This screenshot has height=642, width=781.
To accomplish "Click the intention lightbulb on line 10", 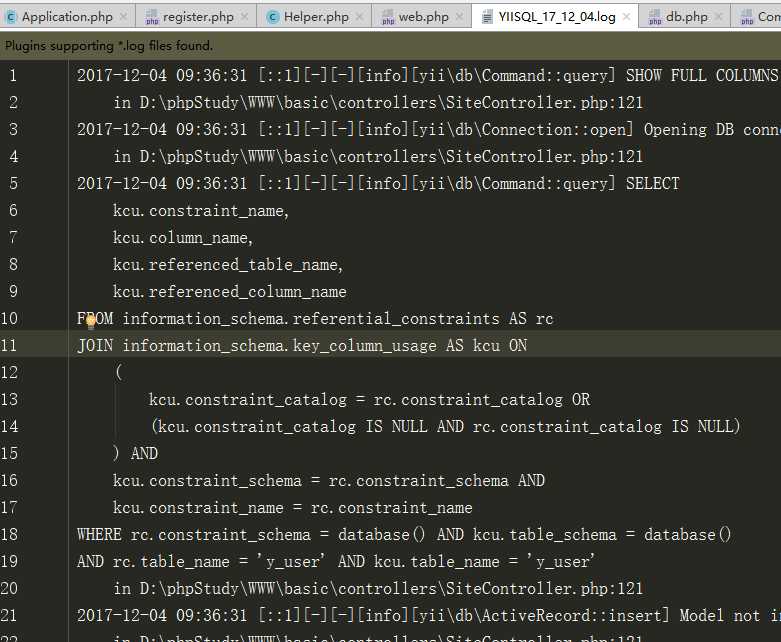I will pos(91,322).
